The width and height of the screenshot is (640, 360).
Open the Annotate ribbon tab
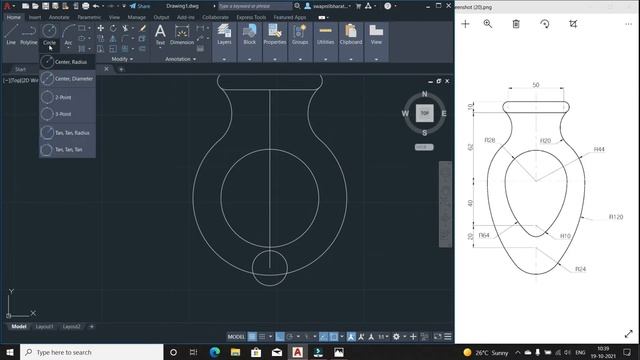pos(59,18)
